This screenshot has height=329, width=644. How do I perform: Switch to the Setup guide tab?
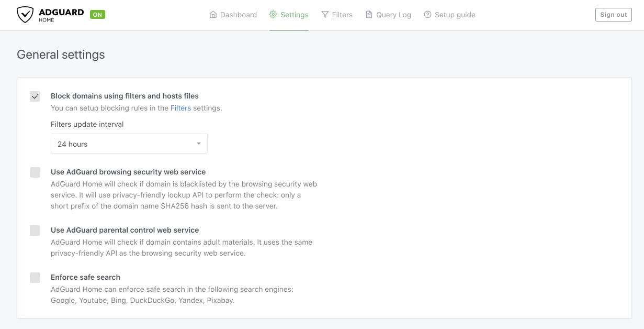(455, 15)
